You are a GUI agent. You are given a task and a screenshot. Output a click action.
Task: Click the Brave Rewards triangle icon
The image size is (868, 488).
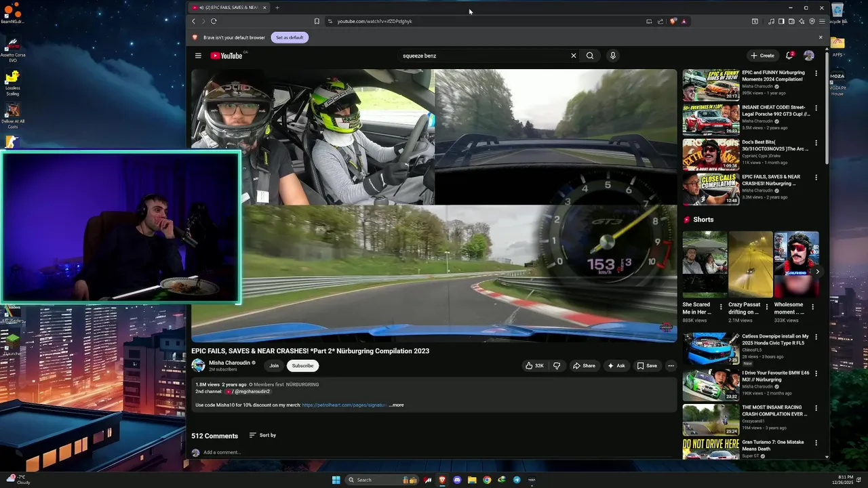point(684,21)
